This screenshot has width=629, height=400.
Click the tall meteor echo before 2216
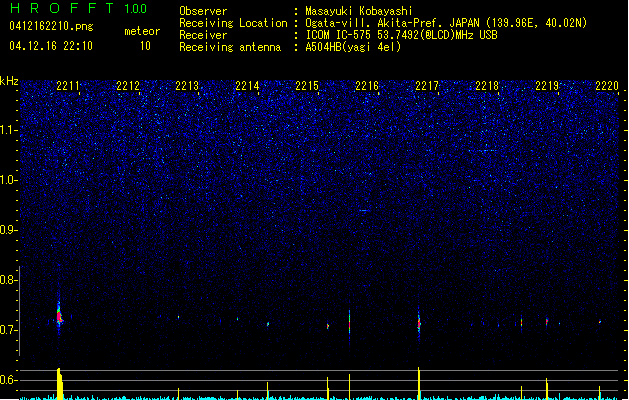[x=349, y=323]
